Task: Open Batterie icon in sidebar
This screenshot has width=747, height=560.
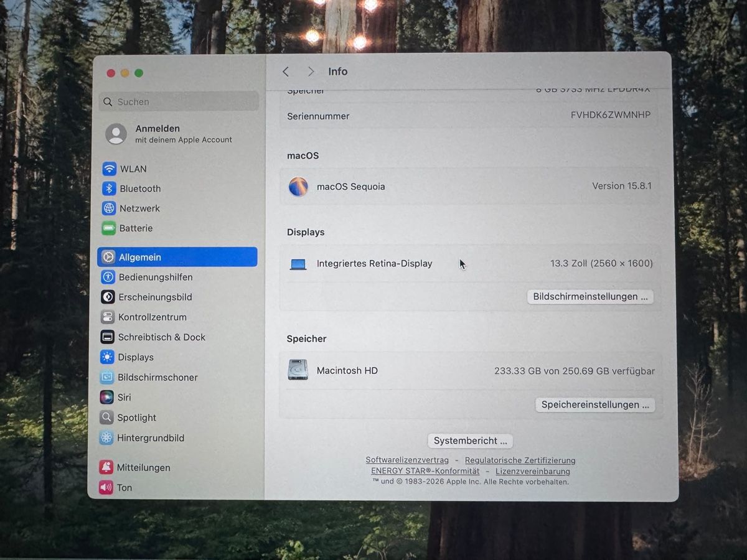Action: tap(109, 228)
